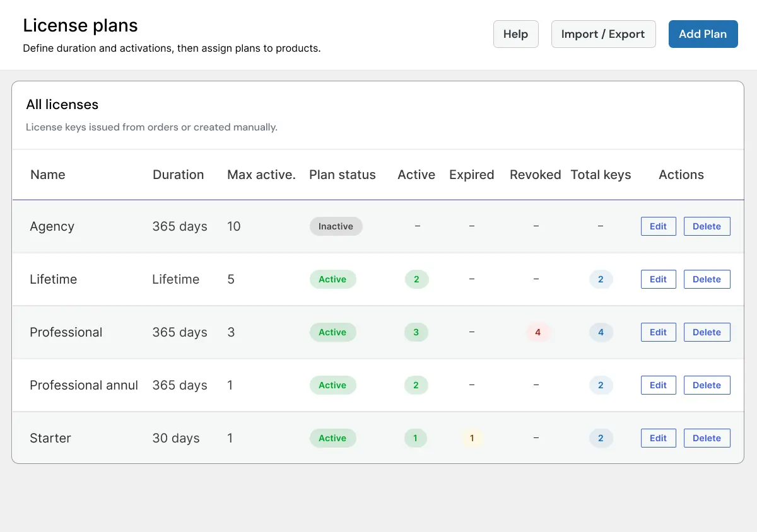This screenshot has width=757, height=532.
Task: Click the green active count 3 badge
Action: (416, 332)
